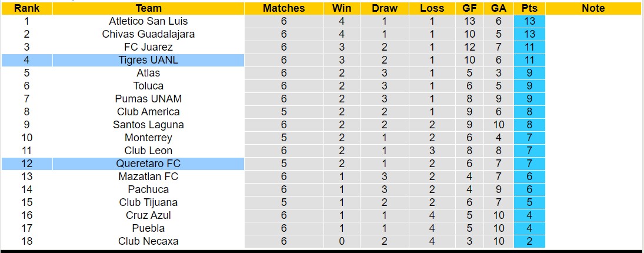Select the Monterrey team row name
644x253 pixels.
(148, 138)
